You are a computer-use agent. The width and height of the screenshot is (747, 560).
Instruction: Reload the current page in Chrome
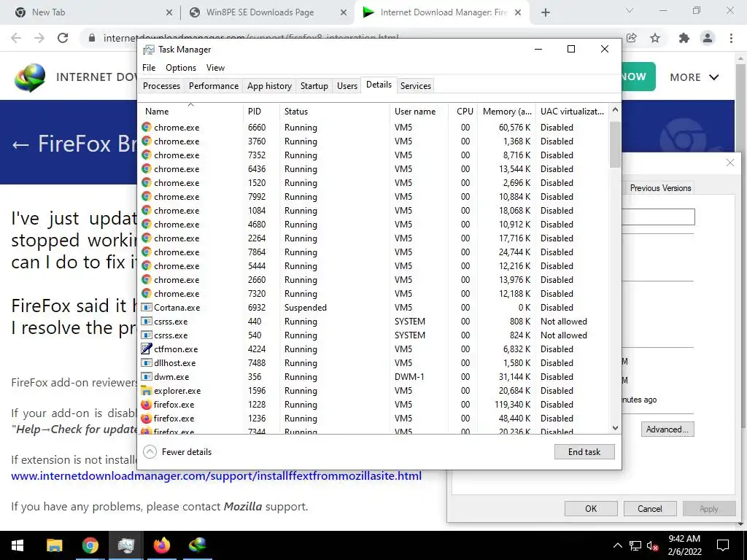(63, 38)
